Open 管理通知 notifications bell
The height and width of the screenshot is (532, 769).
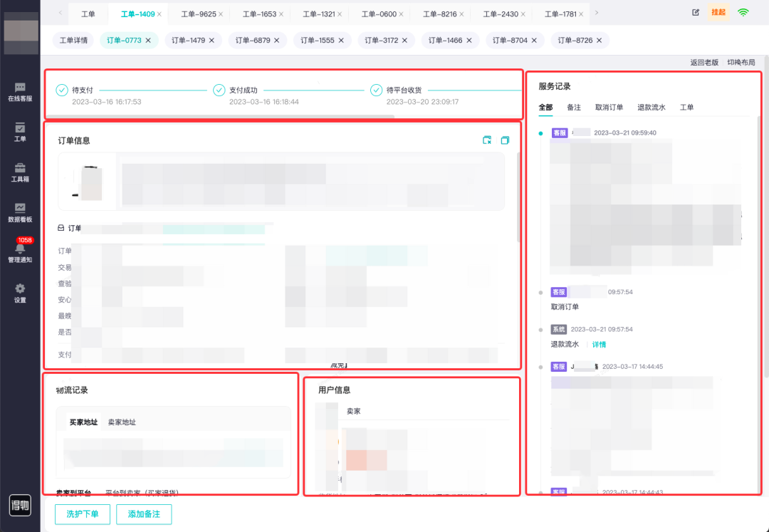point(20,253)
